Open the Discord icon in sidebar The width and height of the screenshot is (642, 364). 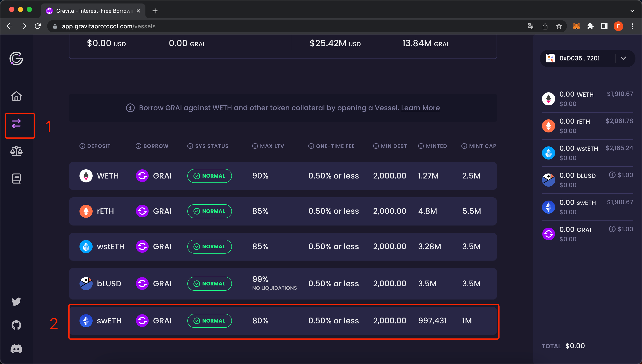coord(16,349)
